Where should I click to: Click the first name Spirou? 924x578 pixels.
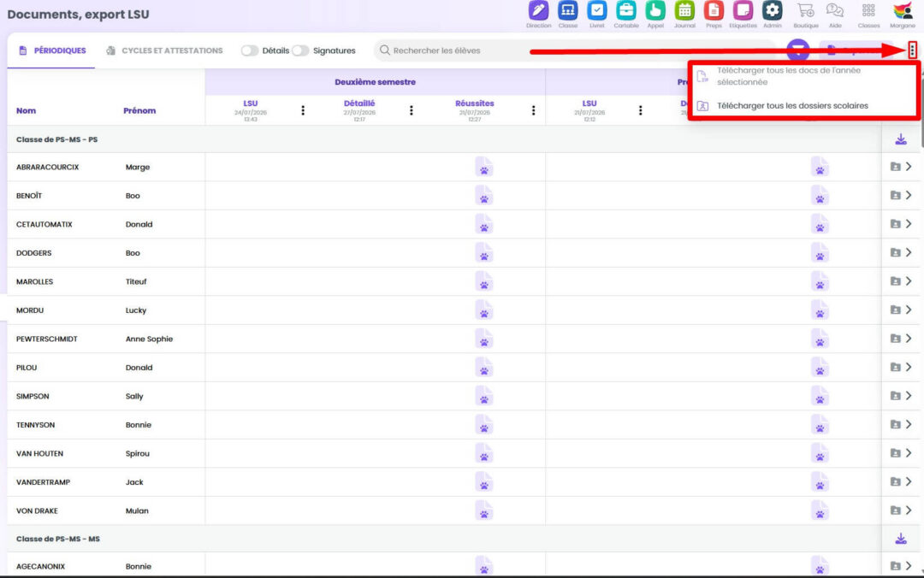click(137, 454)
